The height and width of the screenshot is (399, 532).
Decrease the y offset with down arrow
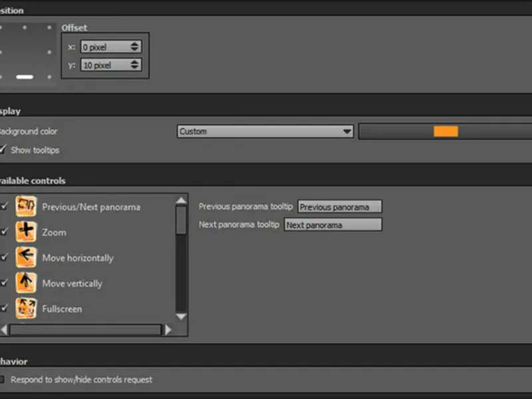click(x=135, y=67)
